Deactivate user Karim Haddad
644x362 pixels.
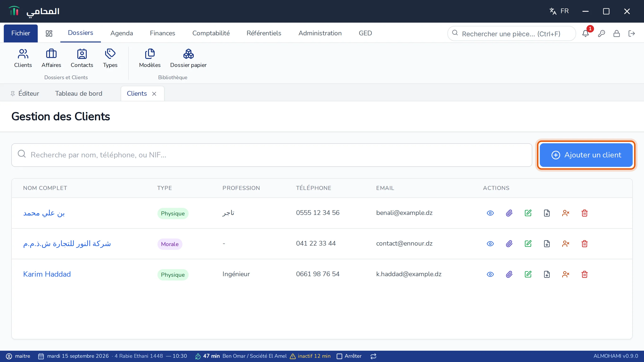[x=566, y=274]
